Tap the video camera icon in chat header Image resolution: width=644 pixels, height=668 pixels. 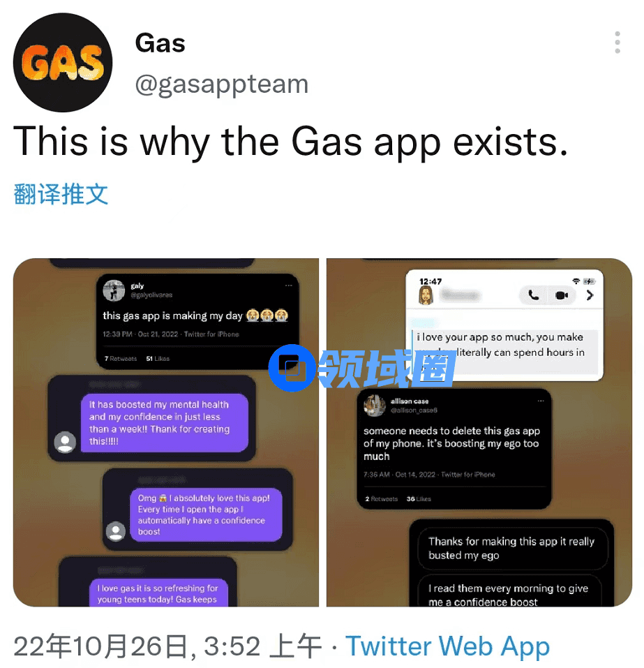[562, 295]
